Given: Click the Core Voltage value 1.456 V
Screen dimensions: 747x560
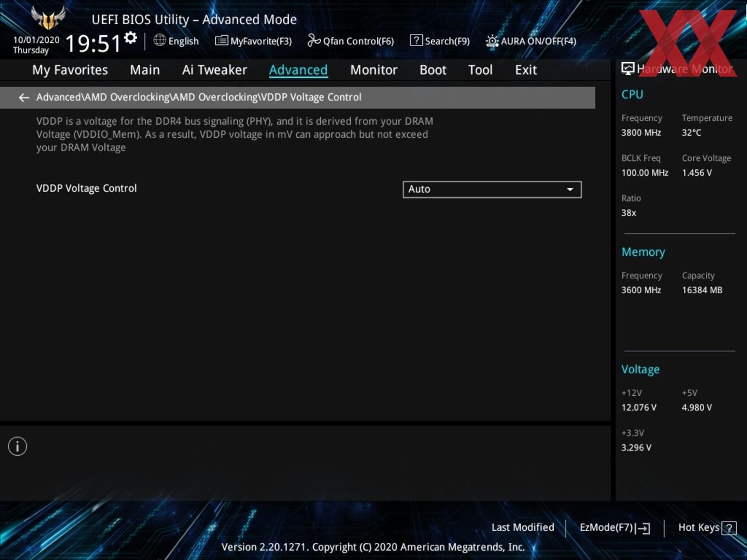Looking at the screenshot, I should point(697,173).
